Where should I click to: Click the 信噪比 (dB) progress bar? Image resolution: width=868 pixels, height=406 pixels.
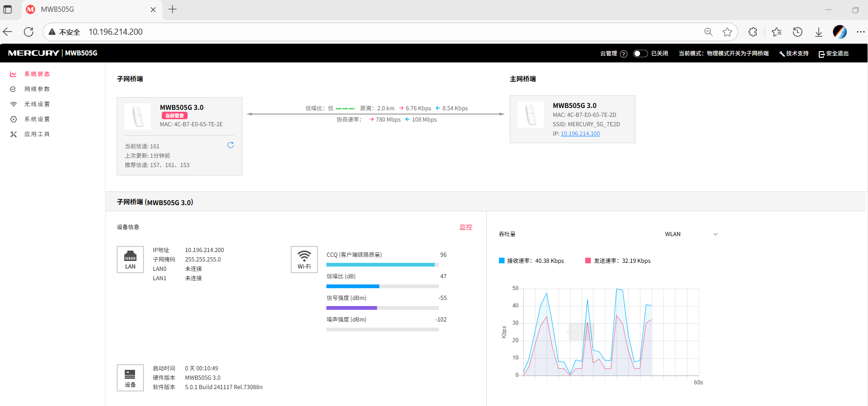pyautogui.click(x=383, y=286)
